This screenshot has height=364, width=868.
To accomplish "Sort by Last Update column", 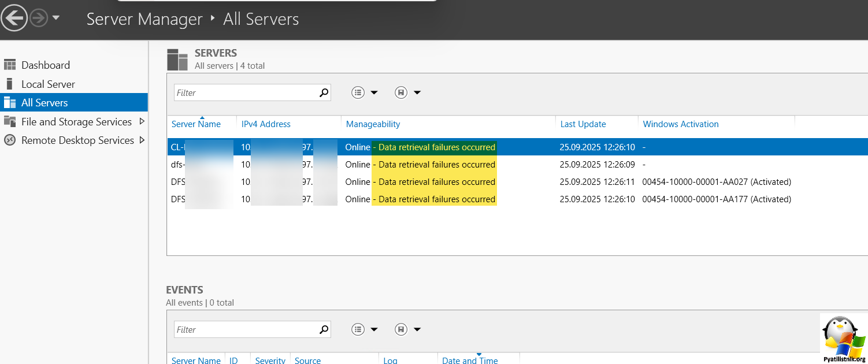I will (583, 124).
